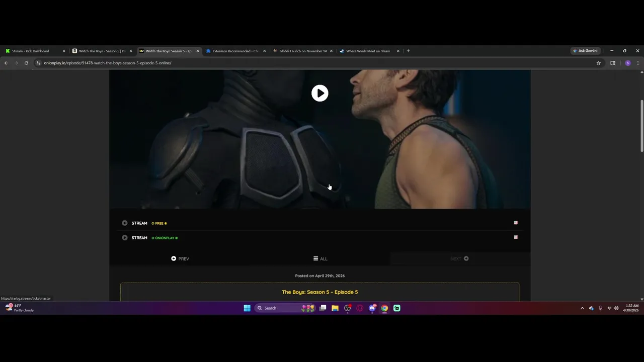This screenshot has height=362, width=644.
Task: Click the play icon beside STREAM ONIONPLAY
Action: click(125, 238)
